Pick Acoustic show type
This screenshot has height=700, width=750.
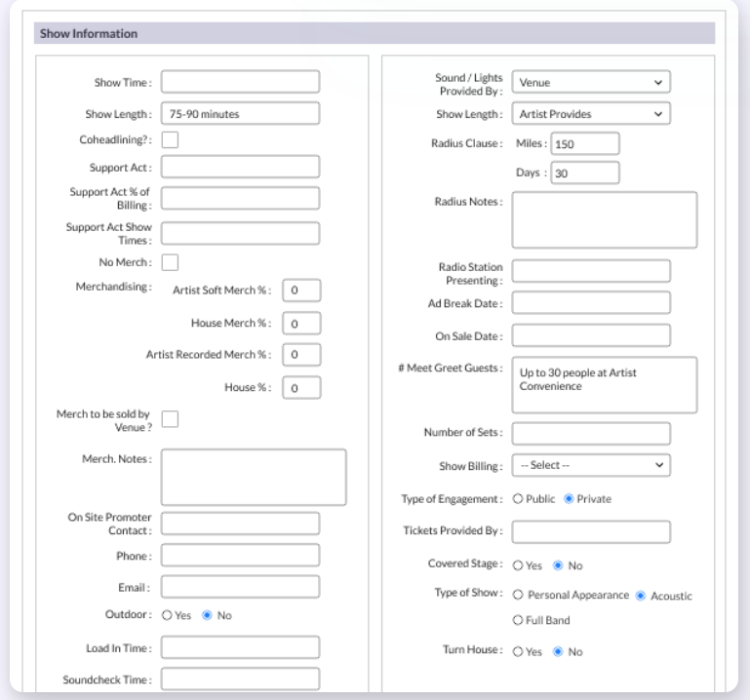point(641,596)
